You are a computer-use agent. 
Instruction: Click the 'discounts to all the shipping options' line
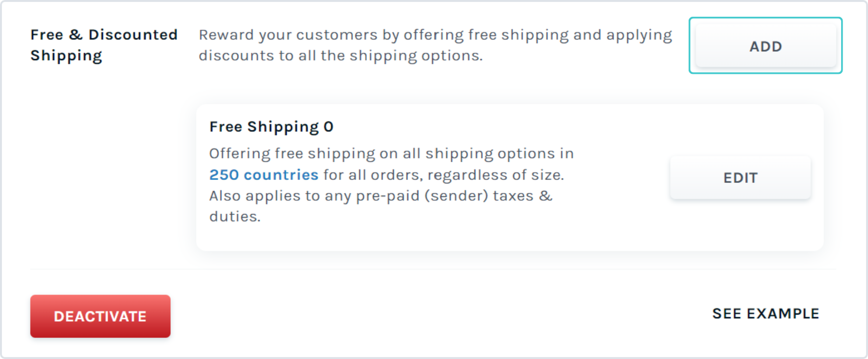pyautogui.click(x=340, y=56)
